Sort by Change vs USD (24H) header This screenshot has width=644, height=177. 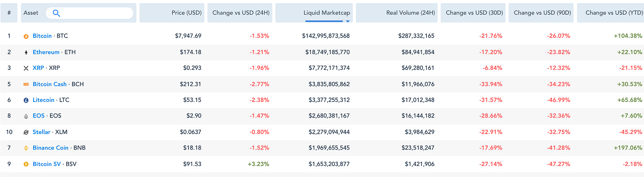241,13
